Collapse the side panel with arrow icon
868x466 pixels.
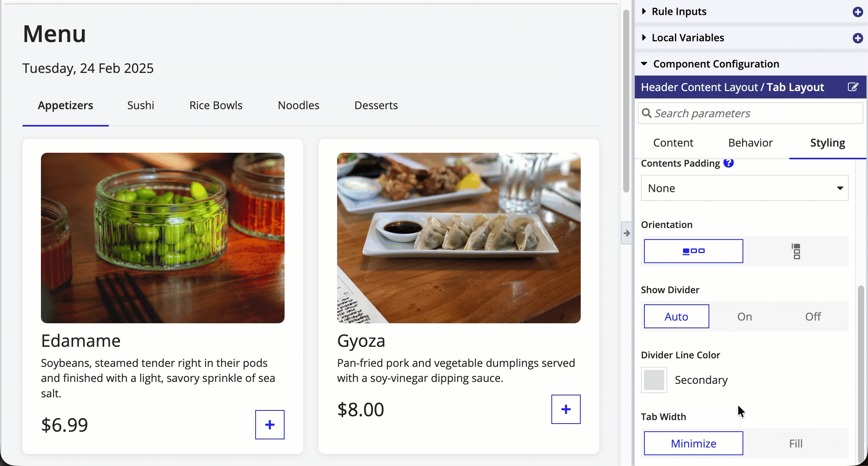tap(626, 233)
